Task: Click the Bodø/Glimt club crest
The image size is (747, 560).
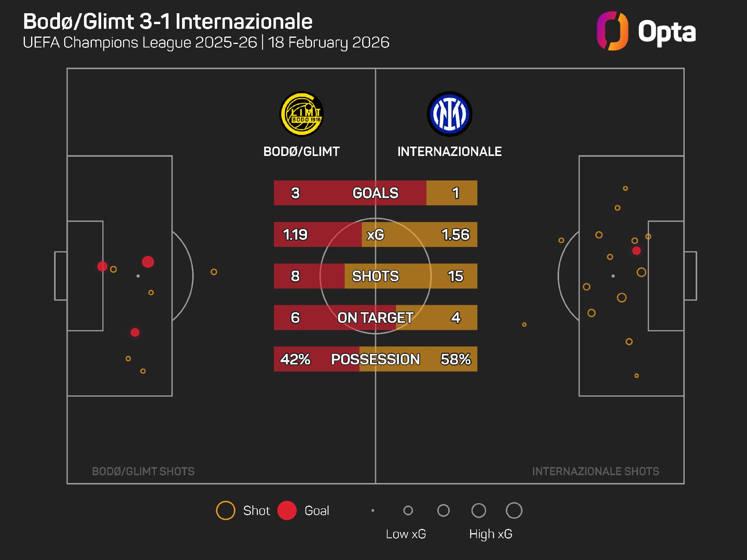Action: tap(302, 114)
